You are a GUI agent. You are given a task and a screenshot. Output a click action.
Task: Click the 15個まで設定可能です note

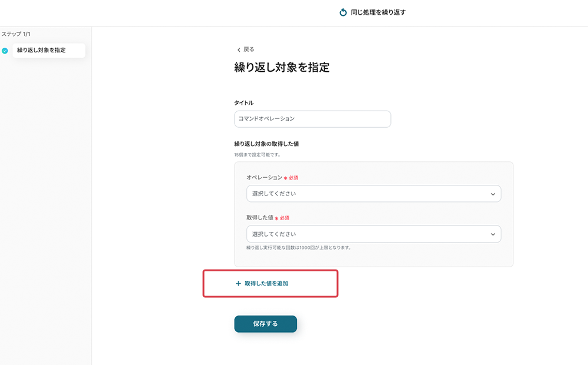(258, 155)
